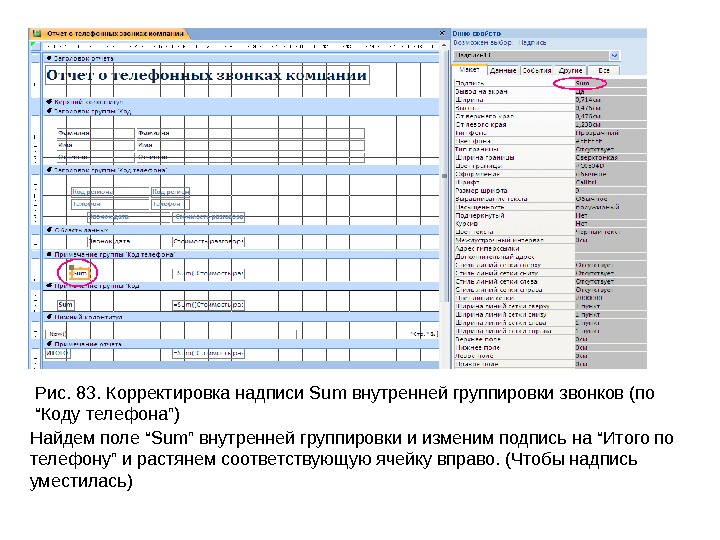Select the Отчество textbox in group header
The width and height of the screenshot is (720, 540).
pyautogui.click(x=250, y=157)
